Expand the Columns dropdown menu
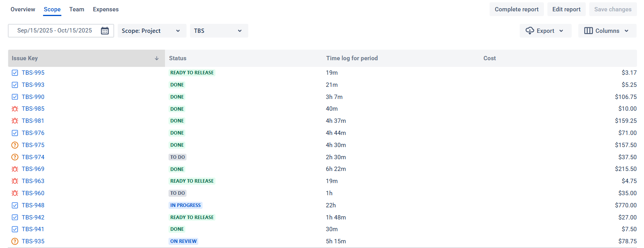Viewport: 644px width, 248px height. tap(607, 31)
